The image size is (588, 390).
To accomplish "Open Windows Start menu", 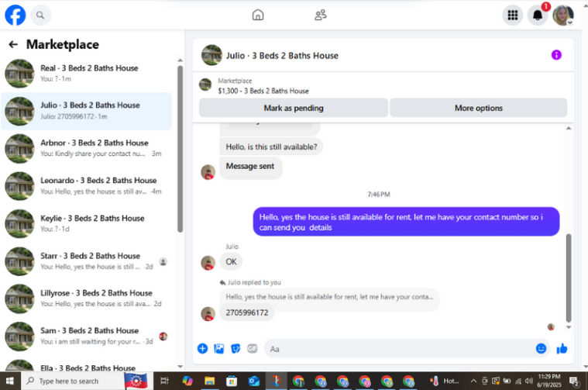I will coord(10,381).
